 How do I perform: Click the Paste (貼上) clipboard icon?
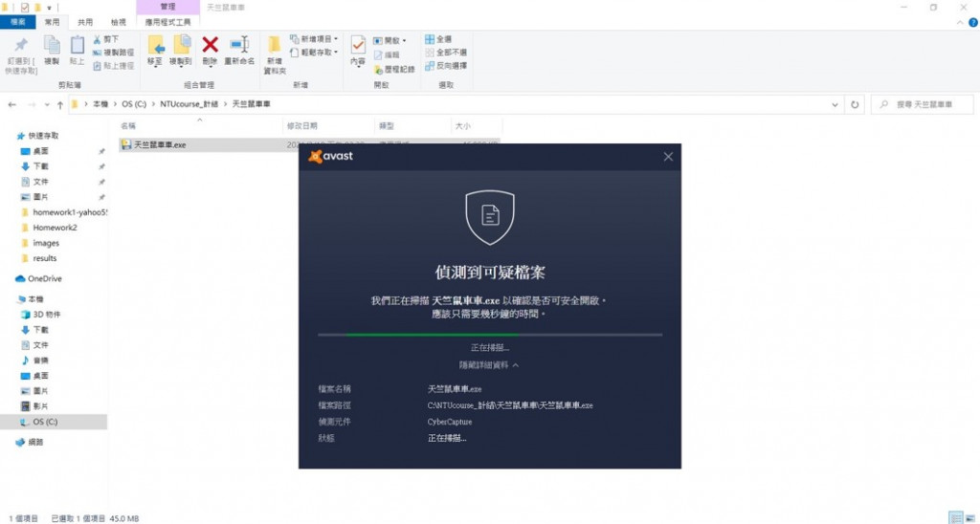pyautogui.click(x=77, y=51)
